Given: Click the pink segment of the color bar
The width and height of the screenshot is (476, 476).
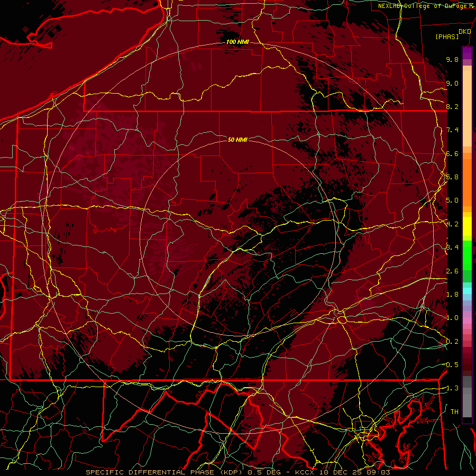Looking at the screenshot, I should coord(467,320).
